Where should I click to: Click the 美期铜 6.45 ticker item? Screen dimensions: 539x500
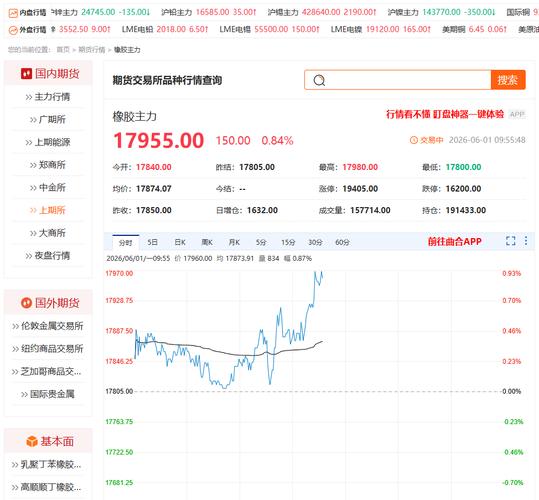click(474, 30)
